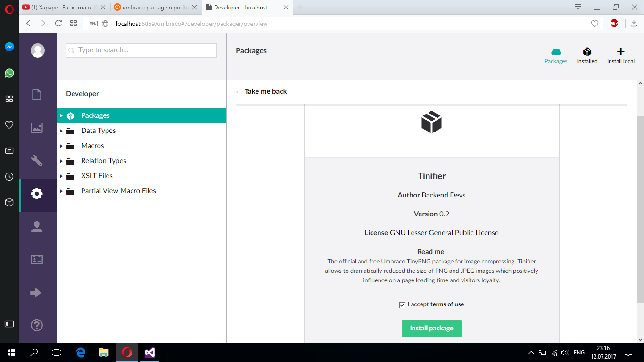Open Visual Studio from the taskbar
The image size is (644, 362).
click(x=149, y=353)
